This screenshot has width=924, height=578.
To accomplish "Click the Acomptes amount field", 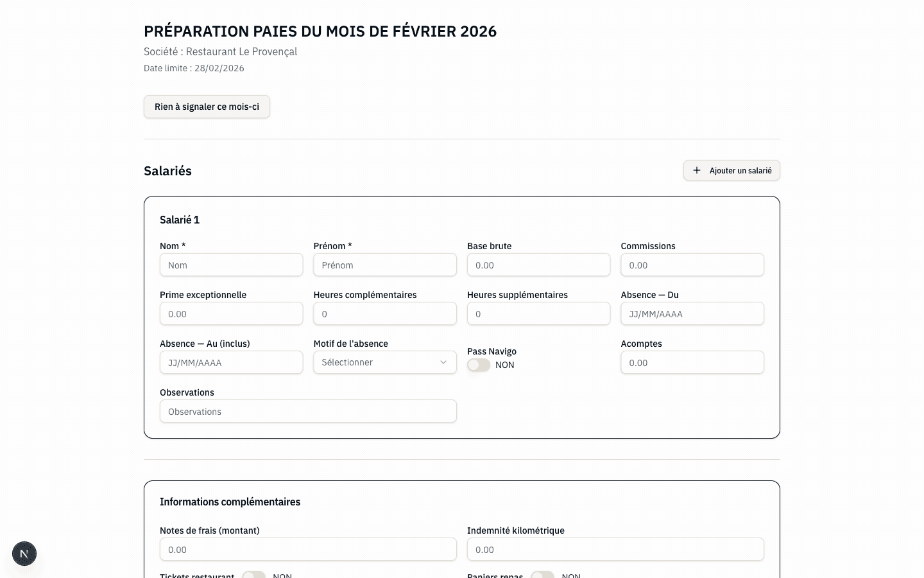I will pos(692,362).
